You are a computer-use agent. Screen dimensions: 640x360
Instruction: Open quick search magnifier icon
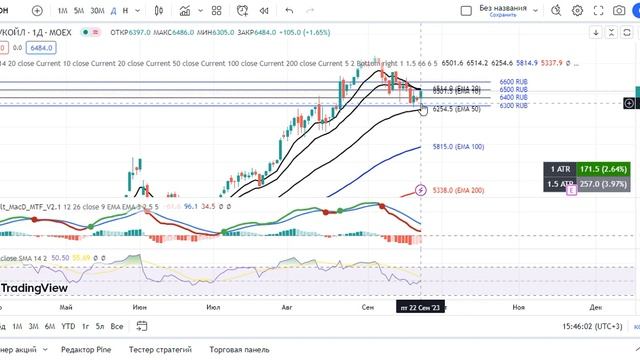click(x=556, y=11)
